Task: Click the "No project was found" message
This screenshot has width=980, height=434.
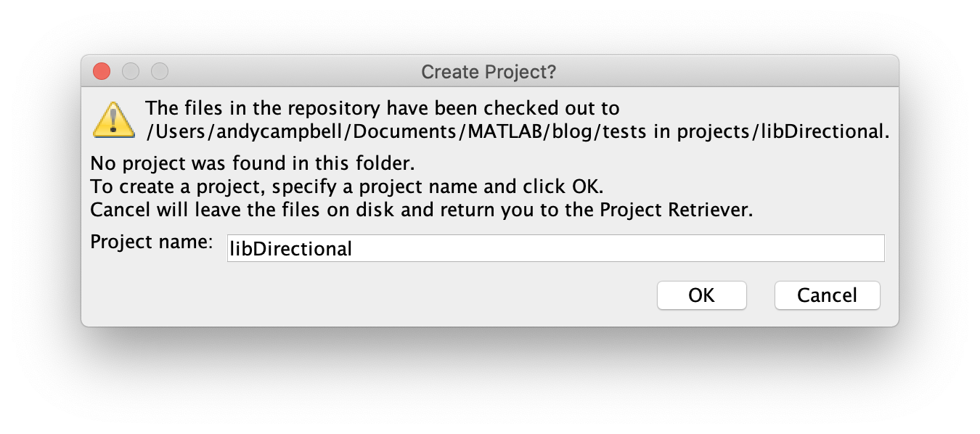Action: [252, 162]
